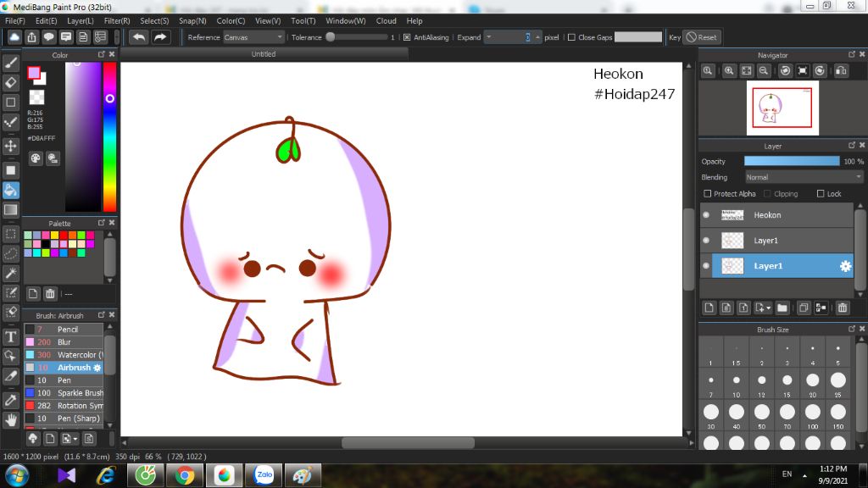Enable Protect Alpha checkbox
This screenshot has width=868, height=488.
(x=707, y=194)
